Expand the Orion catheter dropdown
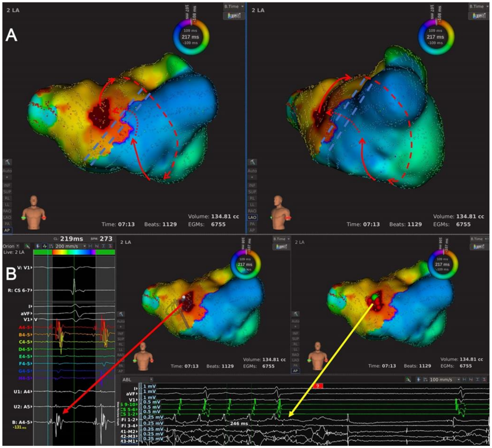This screenshot has height=448, width=492. coord(18,246)
